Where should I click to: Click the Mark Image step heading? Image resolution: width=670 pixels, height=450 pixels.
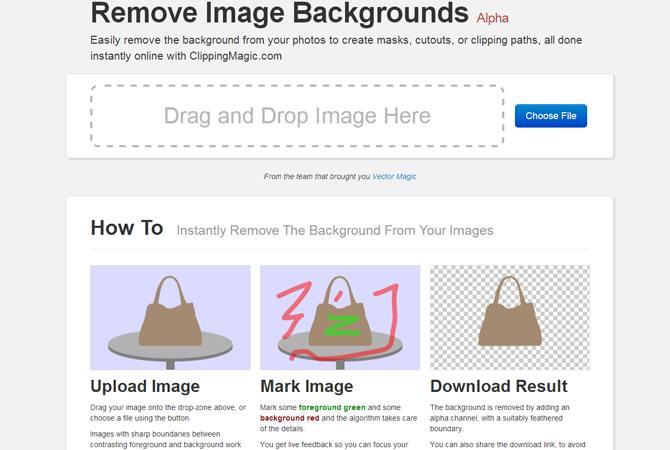pyautogui.click(x=306, y=386)
